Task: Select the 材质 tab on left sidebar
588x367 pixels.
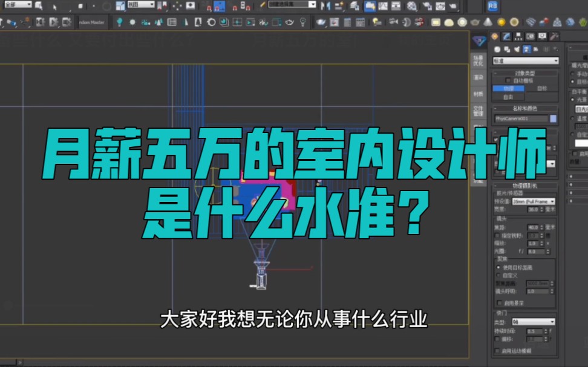Action: (477, 94)
